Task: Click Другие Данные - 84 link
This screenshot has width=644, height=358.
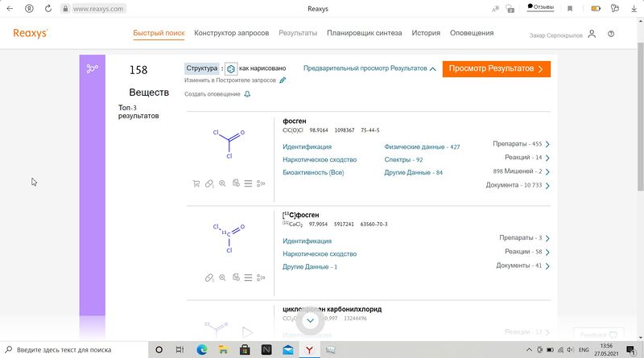Action: tap(413, 172)
